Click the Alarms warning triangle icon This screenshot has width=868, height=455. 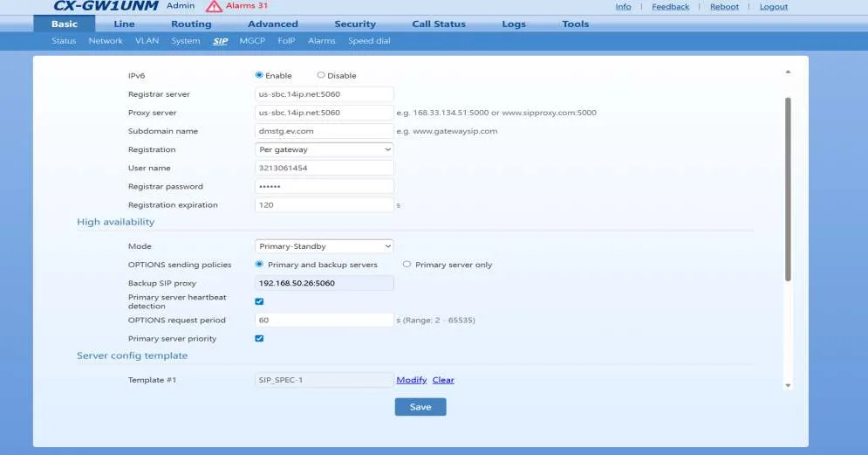[x=214, y=7]
